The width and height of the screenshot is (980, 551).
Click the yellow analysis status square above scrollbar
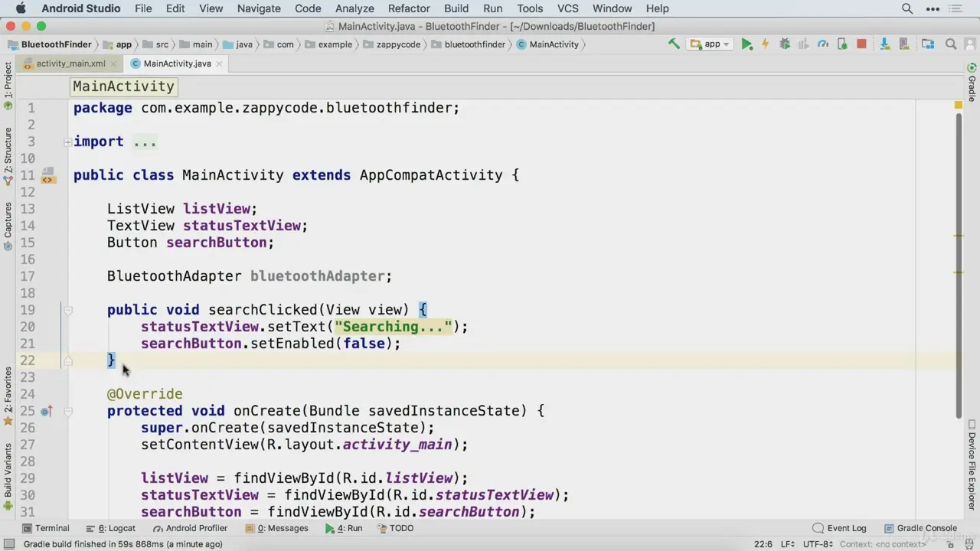coord(958,105)
